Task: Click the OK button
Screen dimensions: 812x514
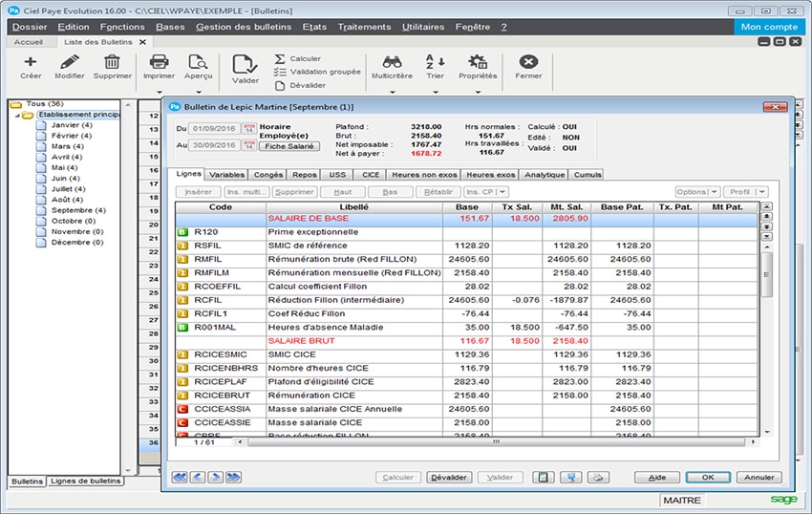Action: (x=708, y=477)
